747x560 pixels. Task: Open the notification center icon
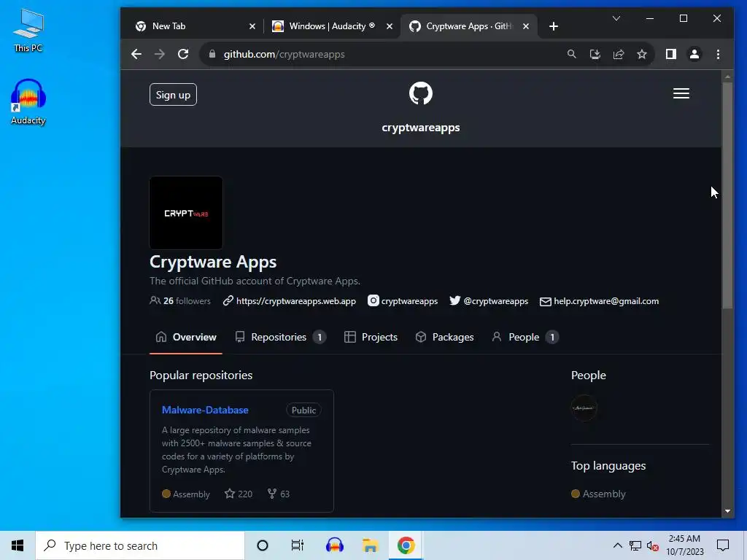point(723,545)
